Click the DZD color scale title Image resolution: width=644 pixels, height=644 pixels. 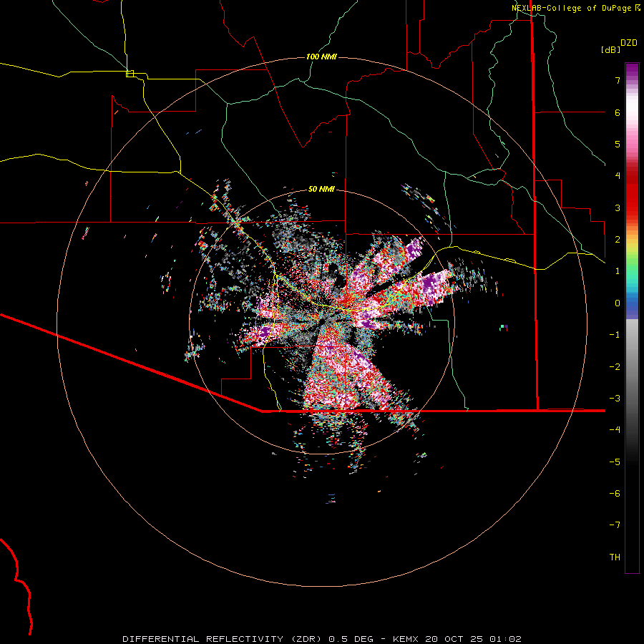(x=629, y=43)
